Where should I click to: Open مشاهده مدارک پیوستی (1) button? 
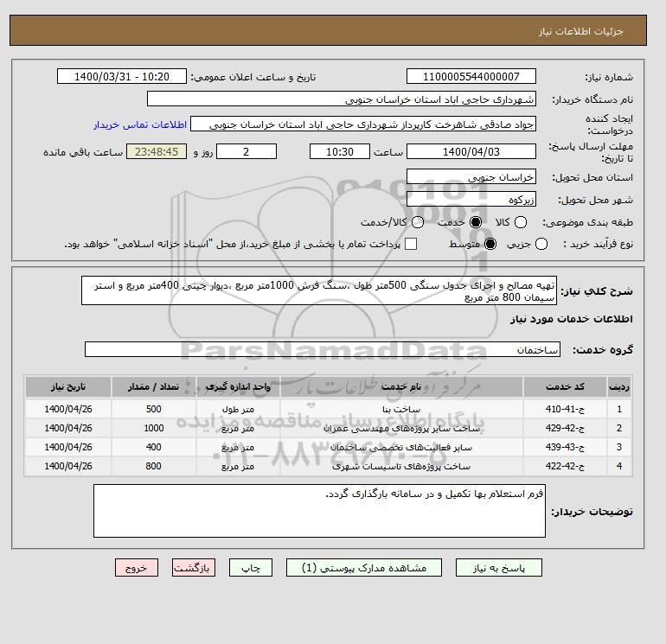click(364, 568)
